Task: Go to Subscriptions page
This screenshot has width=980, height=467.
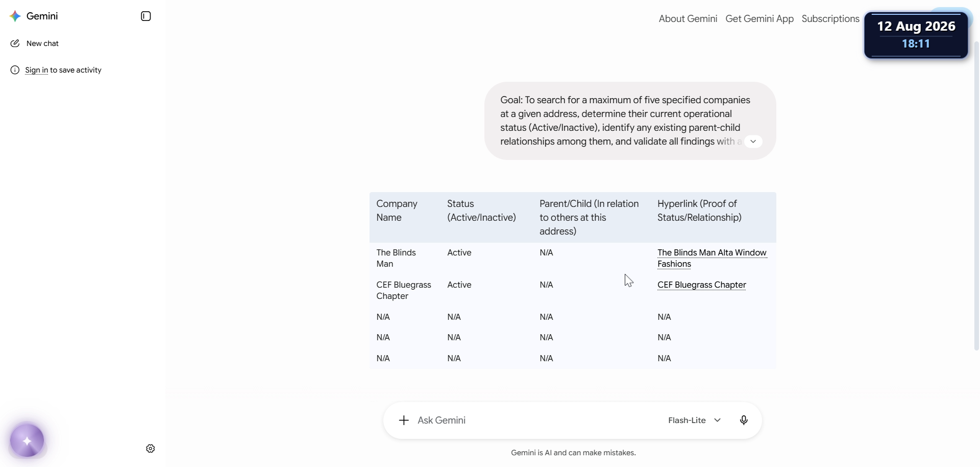Action: click(830, 19)
